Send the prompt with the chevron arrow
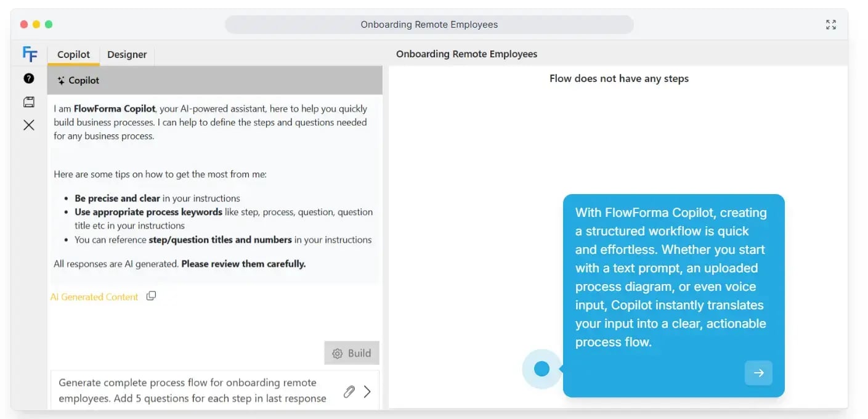The height and width of the screenshot is (419, 868). 367,391
